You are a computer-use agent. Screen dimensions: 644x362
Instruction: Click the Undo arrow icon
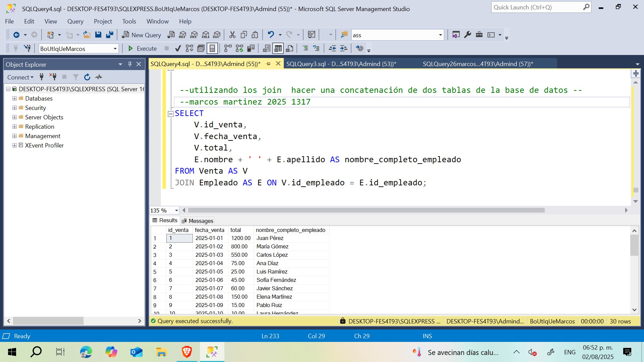(x=271, y=35)
